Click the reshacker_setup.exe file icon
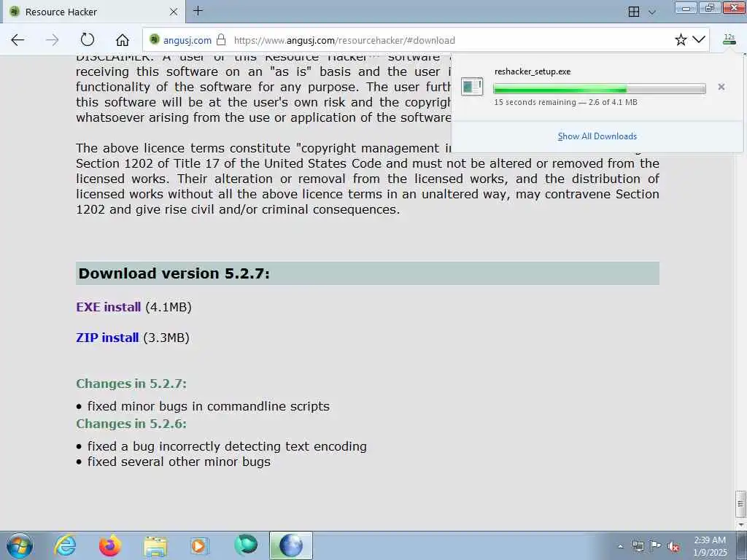This screenshot has height=560, width=747. (x=472, y=87)
